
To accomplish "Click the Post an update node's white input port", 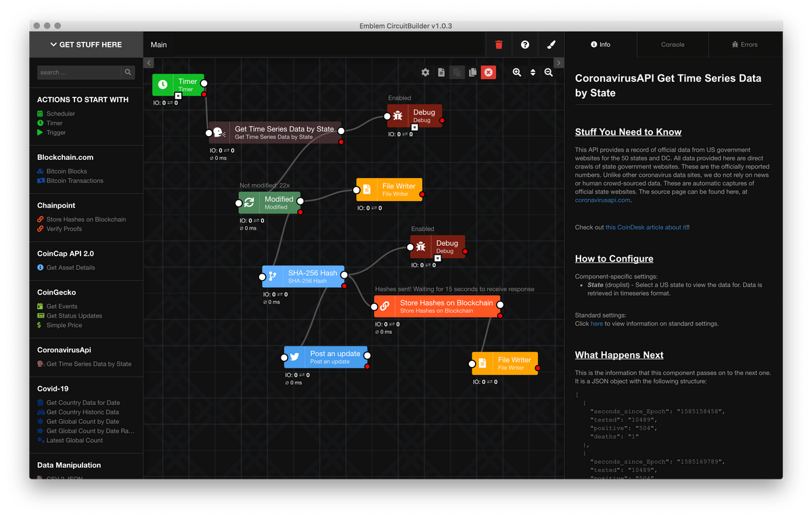I will [286, 357].
